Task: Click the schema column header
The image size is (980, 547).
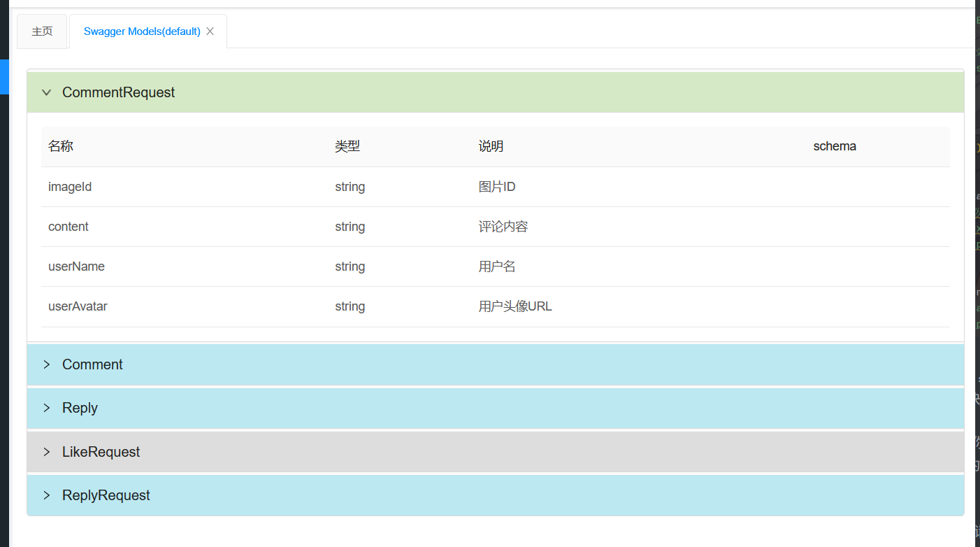Action: click(835, 146)
